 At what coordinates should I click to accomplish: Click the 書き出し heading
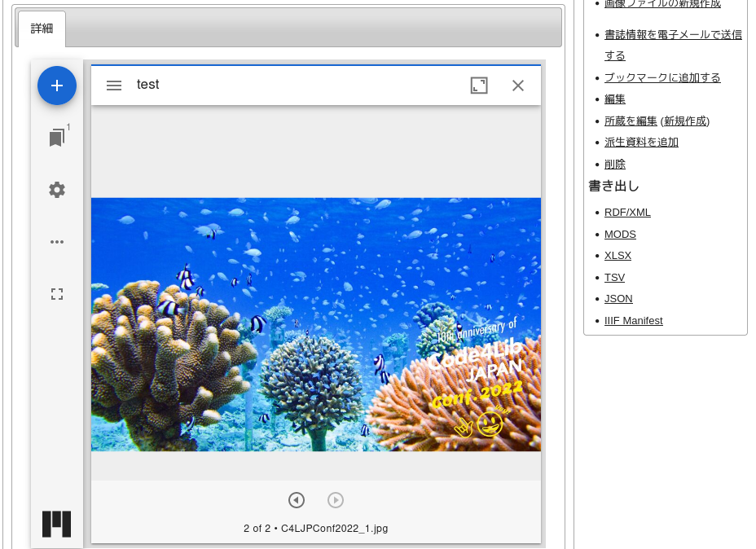click(x=613, y=186)
